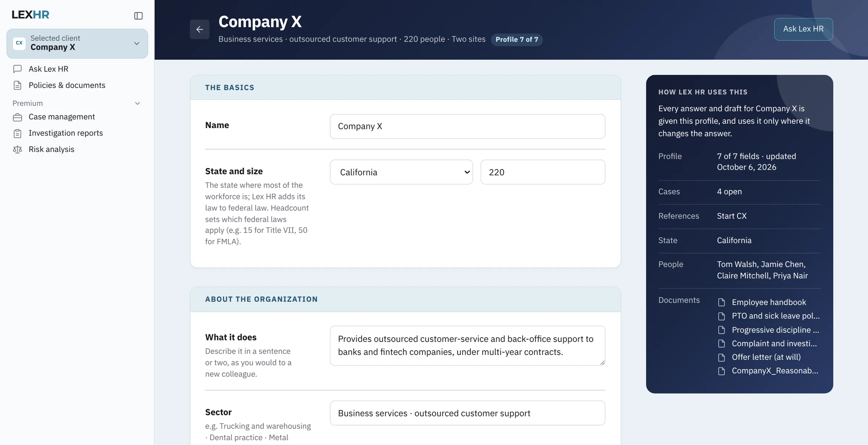
Task: Click the Ask Lex HR header button
Action: (803, 29)
